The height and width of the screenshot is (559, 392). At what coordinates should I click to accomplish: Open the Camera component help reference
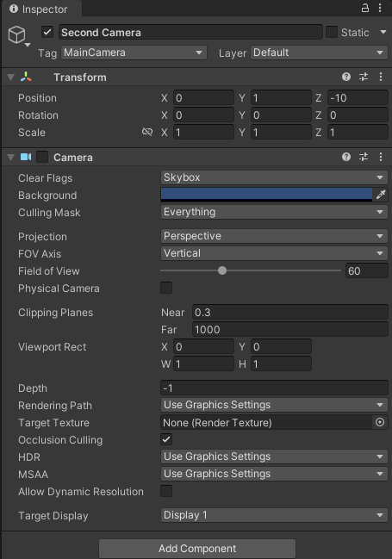click(x=346, y=158)
